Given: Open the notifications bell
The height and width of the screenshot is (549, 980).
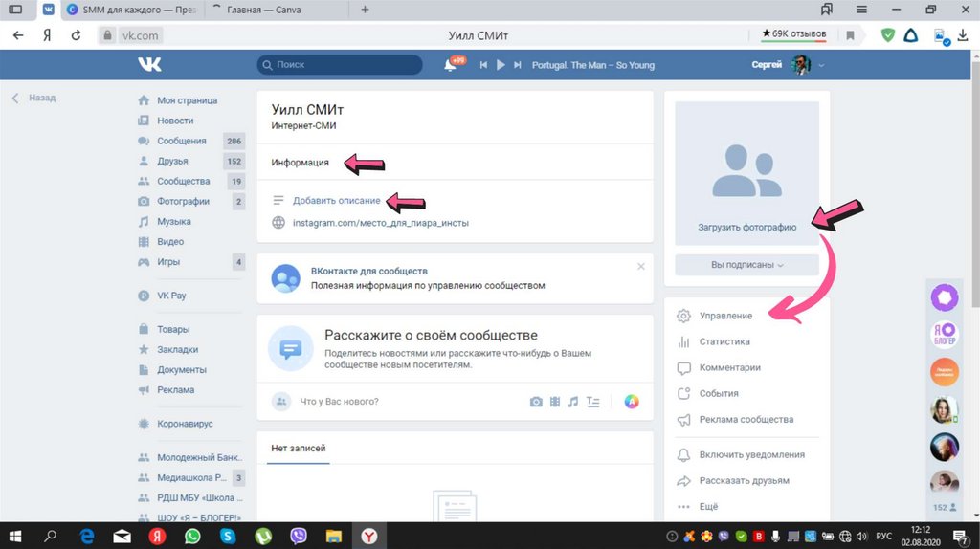Looking at the screenshot, I should click(x=450, y=65).
